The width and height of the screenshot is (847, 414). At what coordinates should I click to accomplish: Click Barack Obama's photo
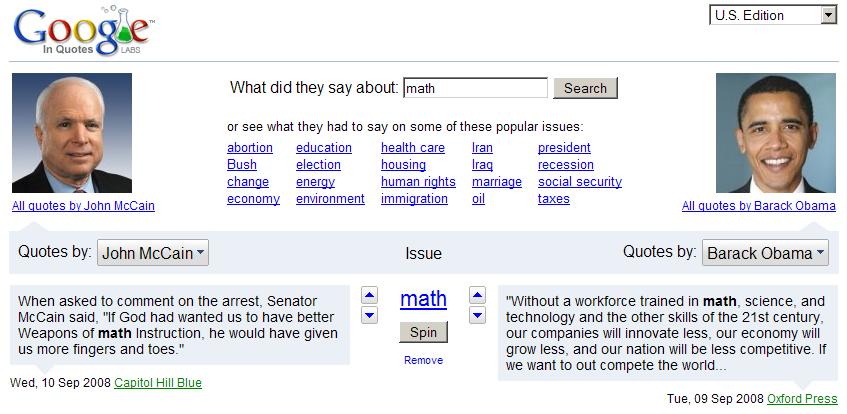775,133
